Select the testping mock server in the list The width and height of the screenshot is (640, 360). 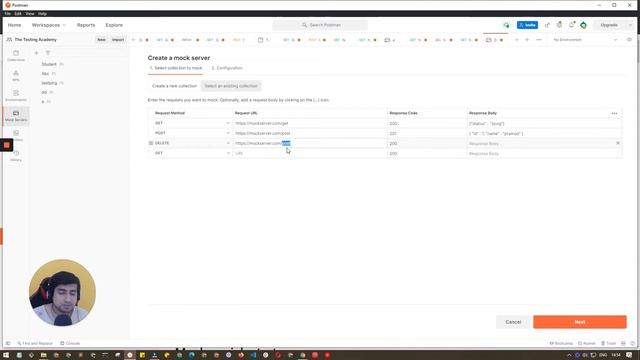click(x=49, y=83)
